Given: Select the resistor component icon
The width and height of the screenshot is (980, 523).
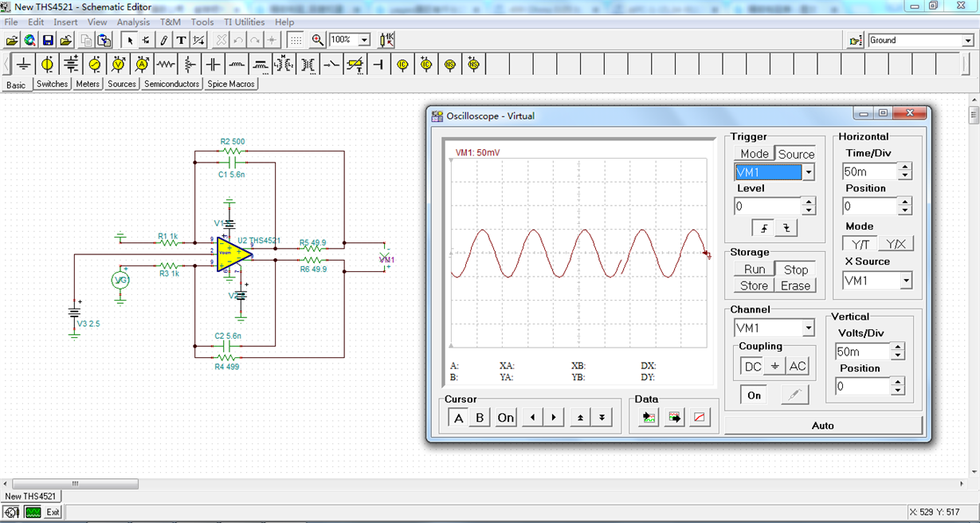Looking at the screenshot, I should tap(166, 64).
